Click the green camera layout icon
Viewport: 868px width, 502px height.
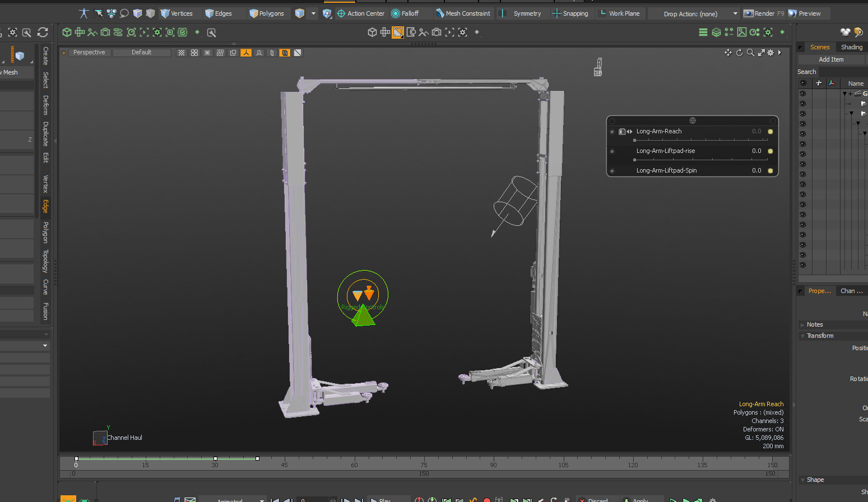coord(105,32)
